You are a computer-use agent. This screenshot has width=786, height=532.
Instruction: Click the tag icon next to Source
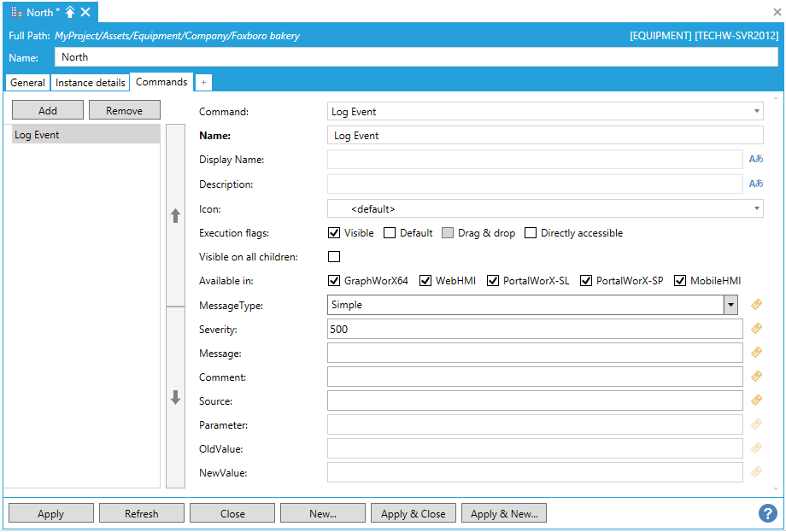point(755,400)
